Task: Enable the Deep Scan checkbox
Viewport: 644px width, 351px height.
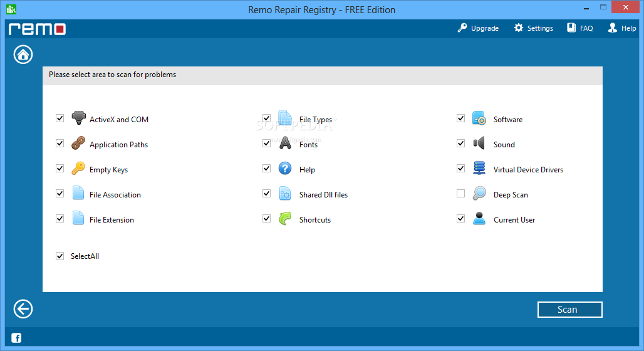Action: pyautogui.click(x=461, y=194)
